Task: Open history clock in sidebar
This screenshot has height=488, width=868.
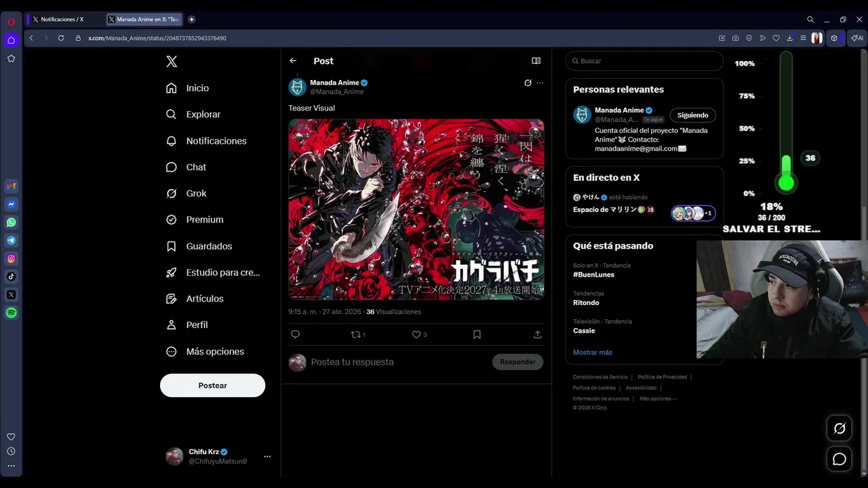Action: pos(12,451)
